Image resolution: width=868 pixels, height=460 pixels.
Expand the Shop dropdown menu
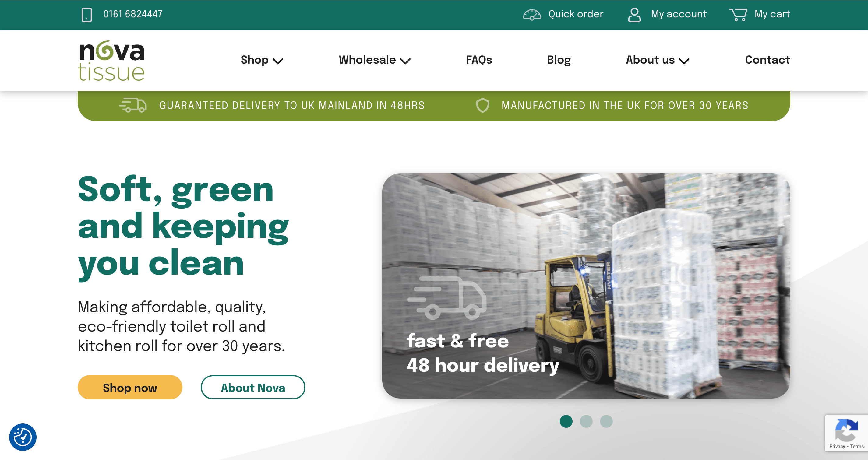tap(262, 60)
